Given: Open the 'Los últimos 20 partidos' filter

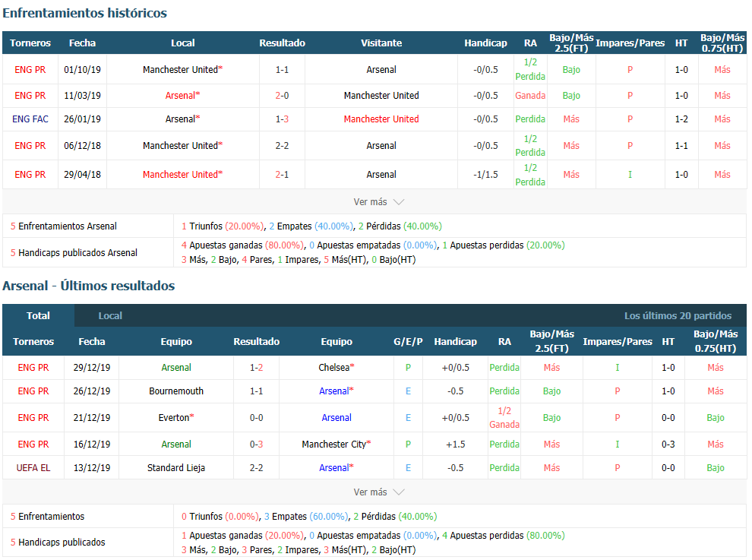Looking at the screenshot, I should pyautogui.click(x=678, y=316).
